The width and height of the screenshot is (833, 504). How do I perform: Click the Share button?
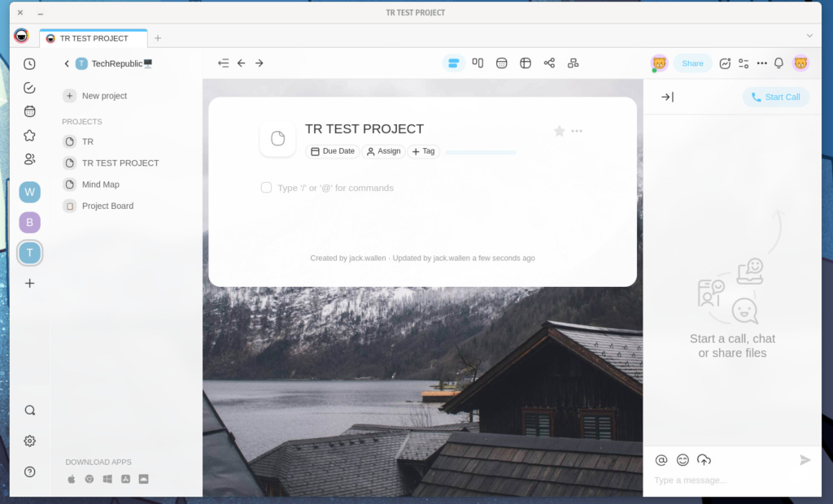692,63
